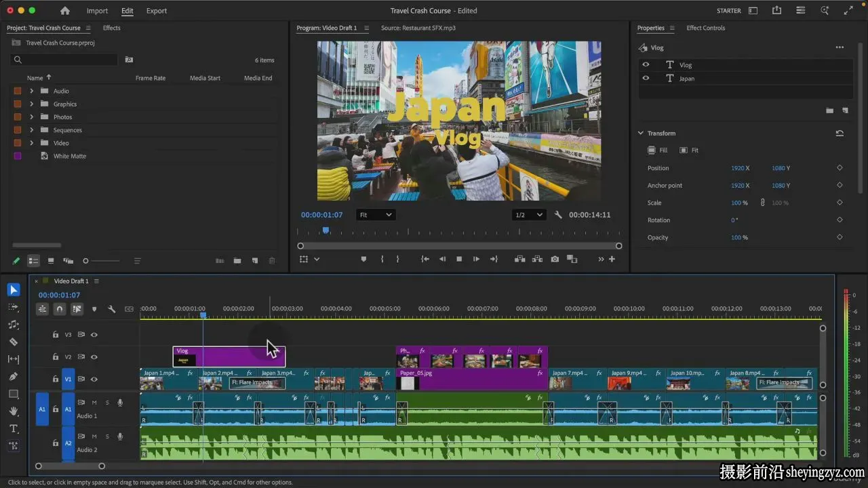Toggle V3 track output eye
This screenshot has width=868, height=488.
[x=94, y=334]
